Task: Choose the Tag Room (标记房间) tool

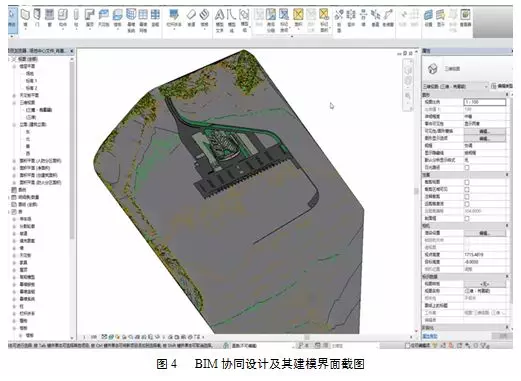Action: coord(284,21)
